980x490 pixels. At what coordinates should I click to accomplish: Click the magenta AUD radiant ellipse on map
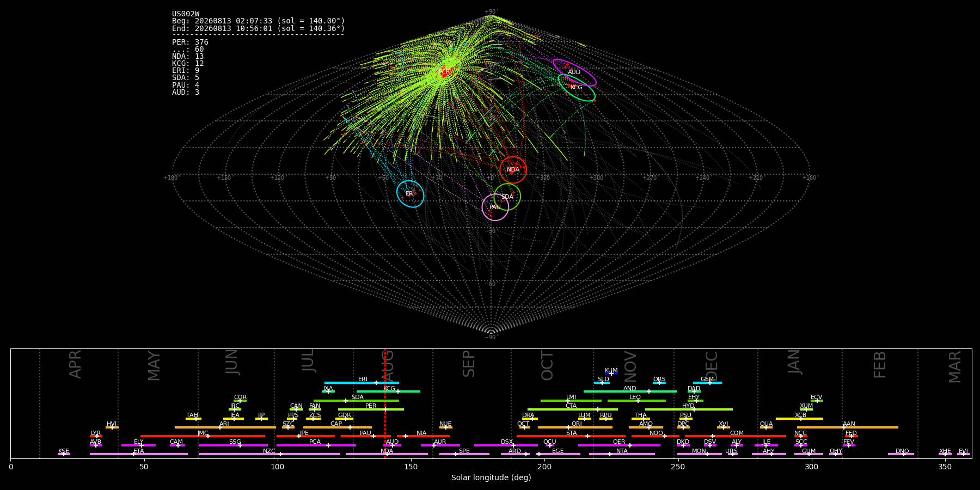(574, 72)
